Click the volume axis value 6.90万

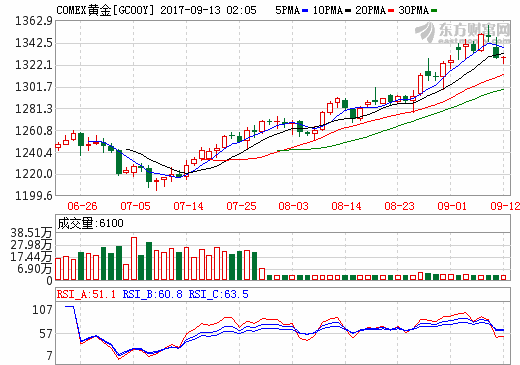click(x=35, y=269)
